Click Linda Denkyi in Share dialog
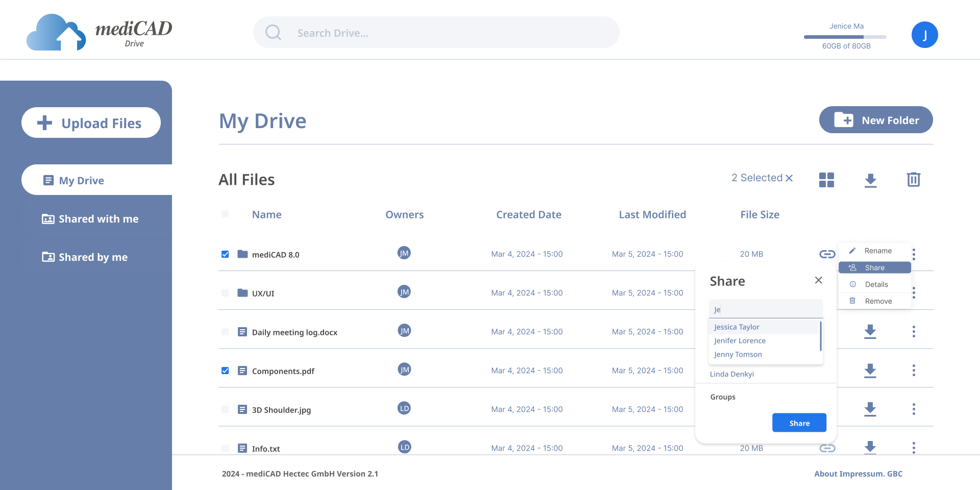 [731, 374]
